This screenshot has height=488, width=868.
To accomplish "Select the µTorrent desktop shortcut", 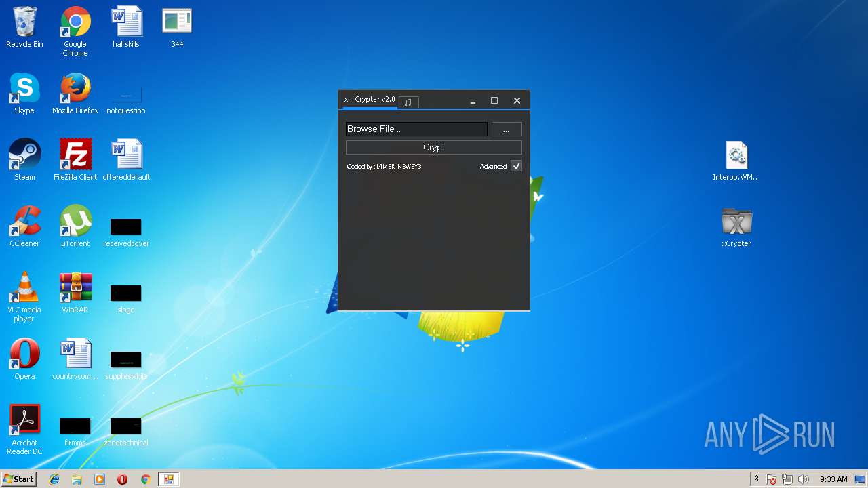I will tap(75, 226).
